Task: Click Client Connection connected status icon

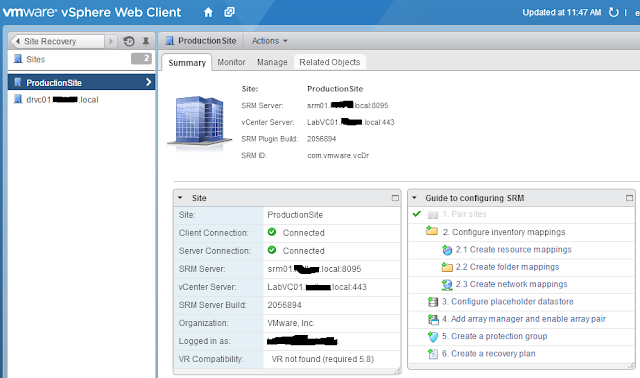Action: click(x=272, y=232)
